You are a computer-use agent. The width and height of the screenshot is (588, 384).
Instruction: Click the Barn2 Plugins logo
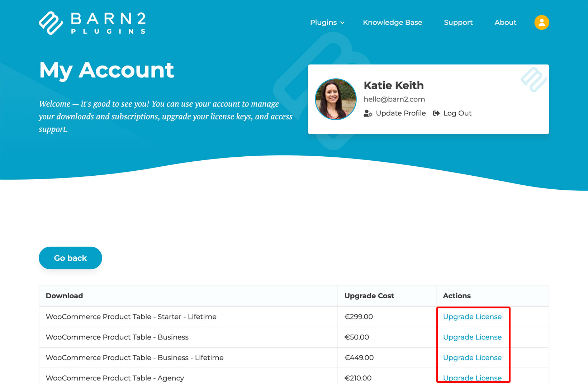tap(92, 23)
